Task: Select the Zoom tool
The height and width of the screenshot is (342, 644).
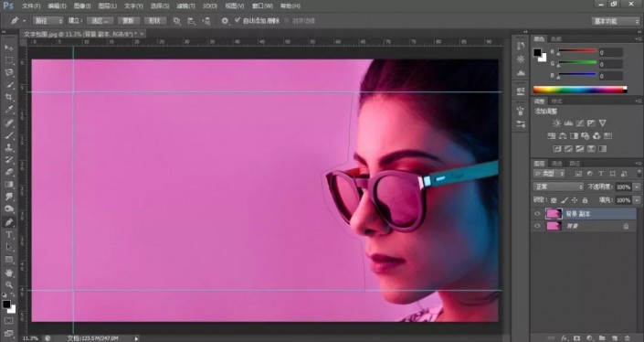Action: pyautogui.click(x=8, y=285)
